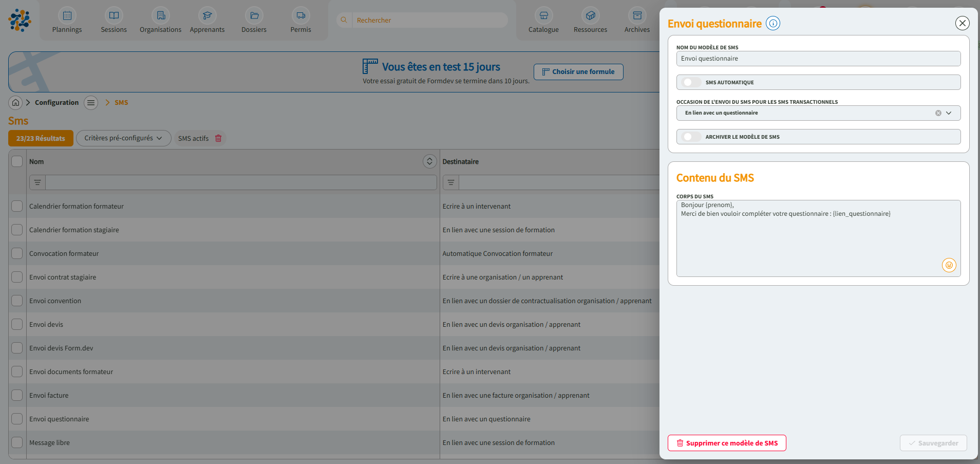The height and width of the screenshot is (464, 980).
Task: Click the SMS template name field
Action: tap(818, 59)
